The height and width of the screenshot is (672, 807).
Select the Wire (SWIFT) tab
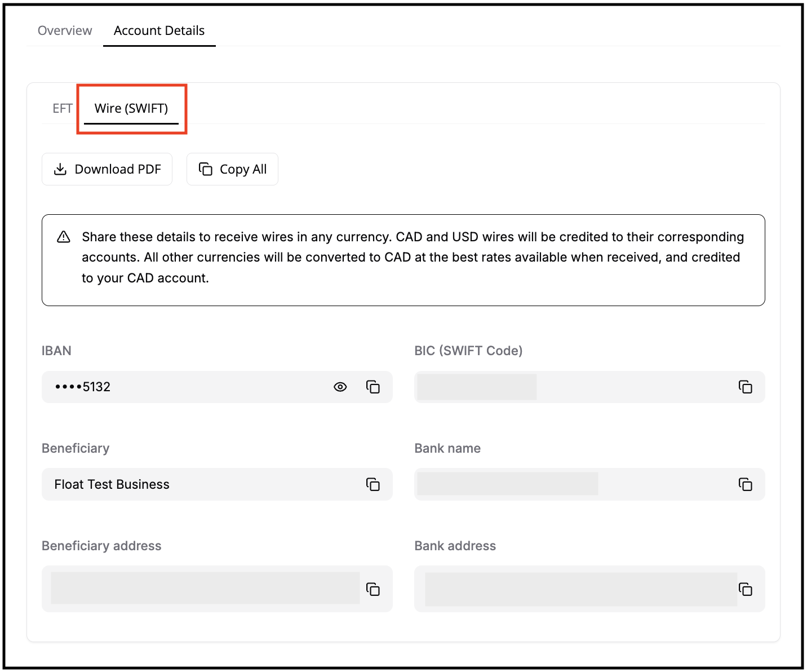click(131, 108)
